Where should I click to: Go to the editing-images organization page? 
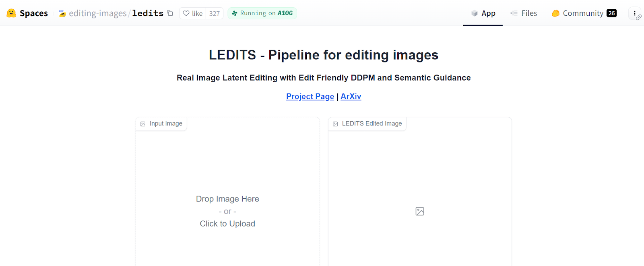97,13
